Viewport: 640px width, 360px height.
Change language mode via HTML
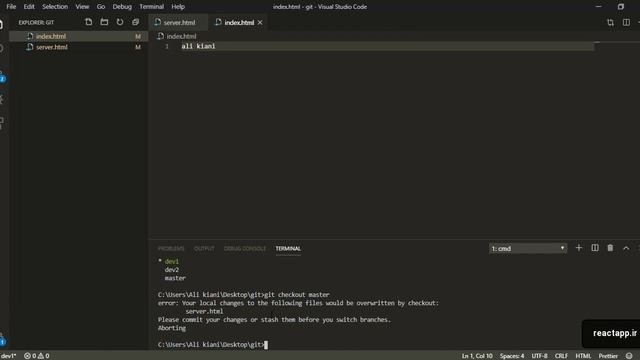tap(583, 356)
